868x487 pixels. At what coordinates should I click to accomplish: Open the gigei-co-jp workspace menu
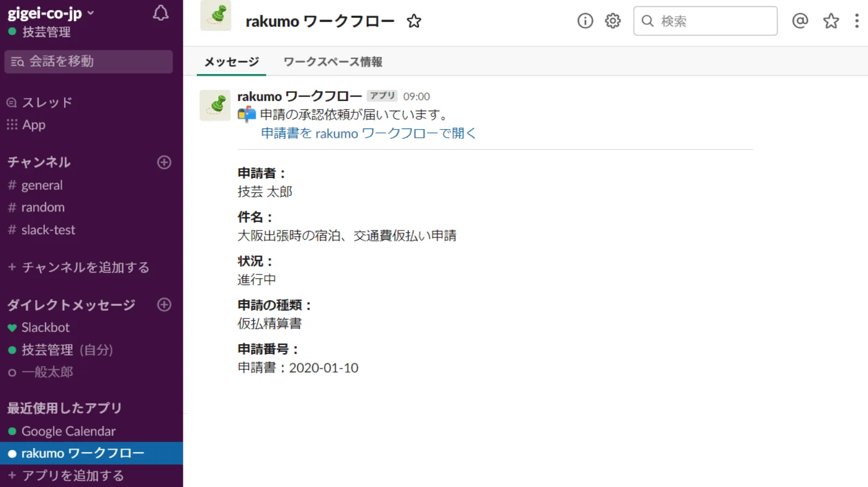pyautogui.click(x=50, y=13)
